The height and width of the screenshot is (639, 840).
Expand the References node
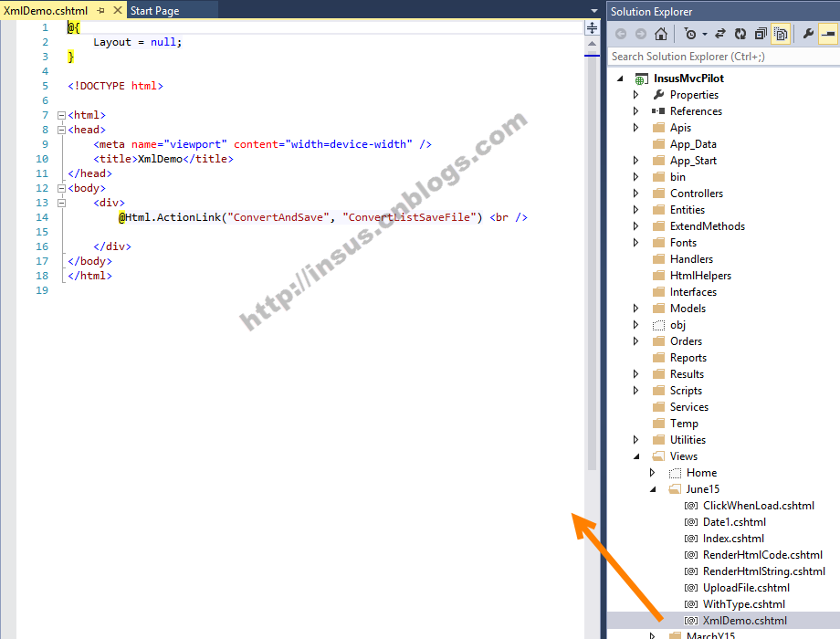coord(635,110)
